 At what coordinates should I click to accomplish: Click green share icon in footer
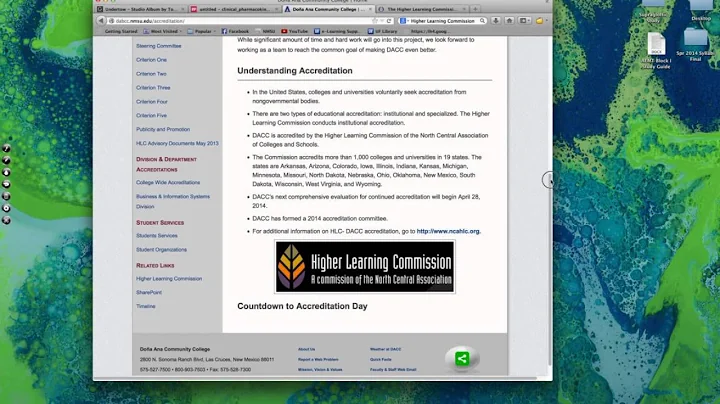pos(462,358)
